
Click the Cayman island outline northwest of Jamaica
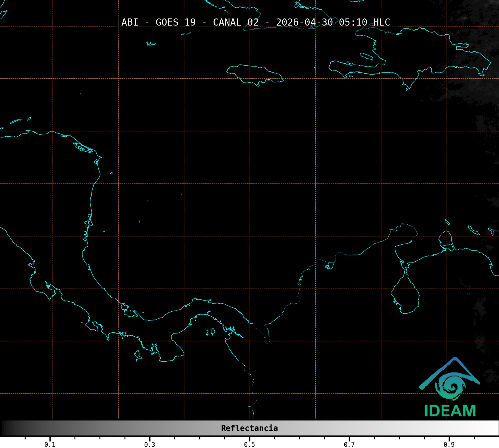coord(151,44)
